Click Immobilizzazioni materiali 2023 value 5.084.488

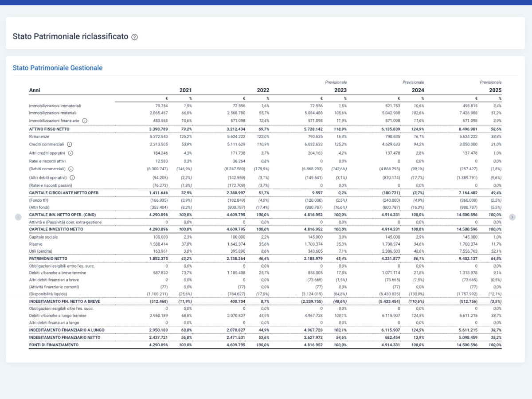click(313, 113)
